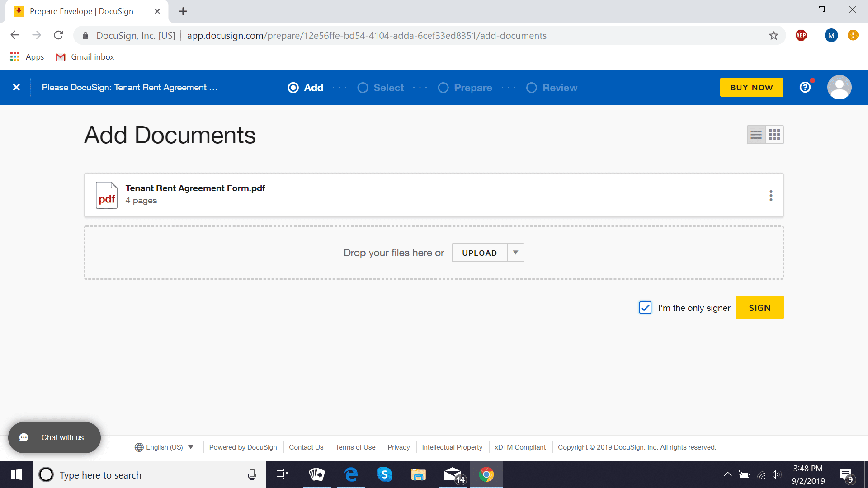Expand the new tab plus button
The width and height of the screenshot is (868, 488).
[x=183, y=11]
